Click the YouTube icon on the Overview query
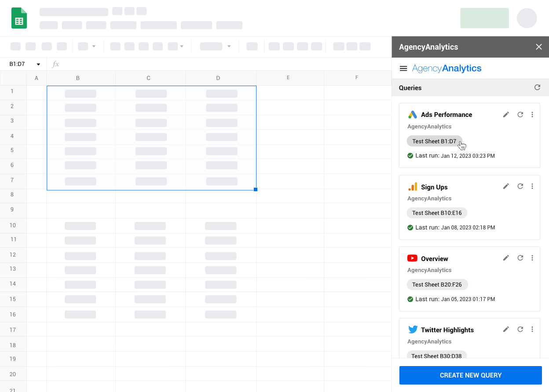Screen dimensions: 549x392 [413, 258]
